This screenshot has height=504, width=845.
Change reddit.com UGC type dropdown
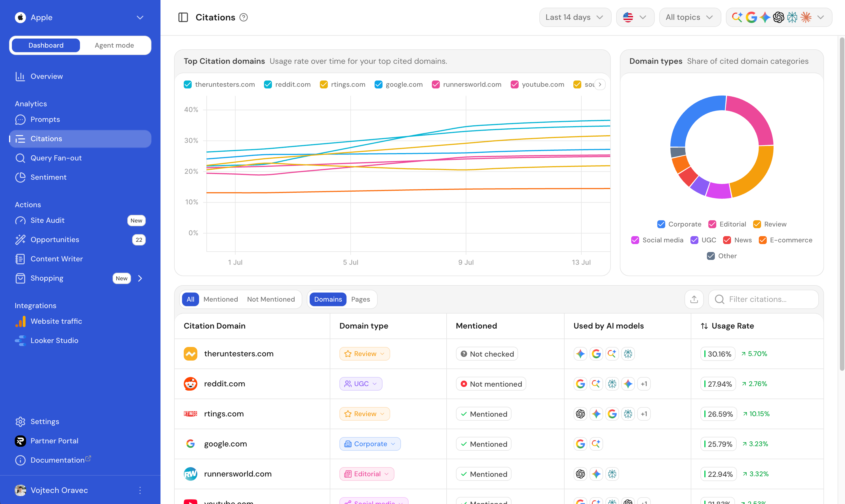coord(361,384)
